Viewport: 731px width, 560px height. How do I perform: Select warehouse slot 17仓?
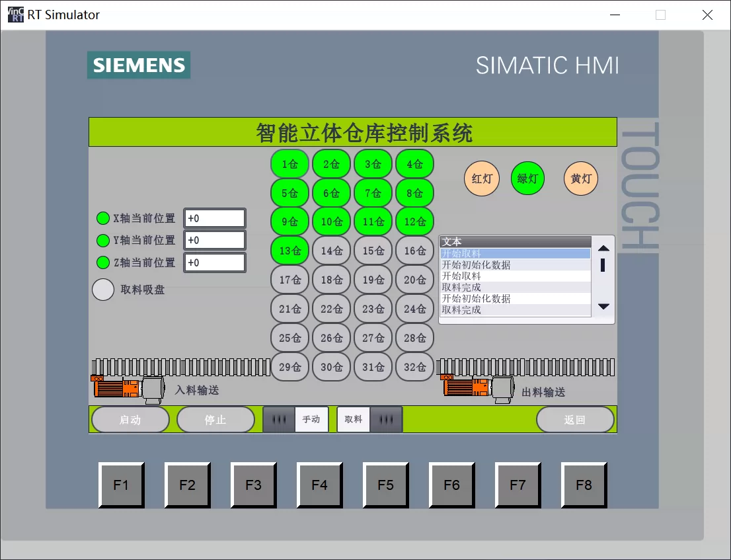(x=289, y=280)
